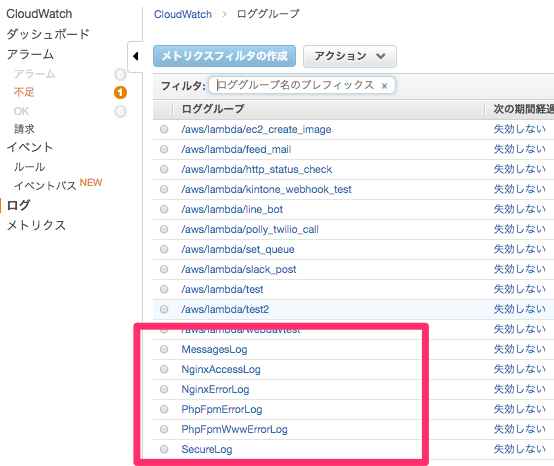Sort by the ロググループ column header

213,109
